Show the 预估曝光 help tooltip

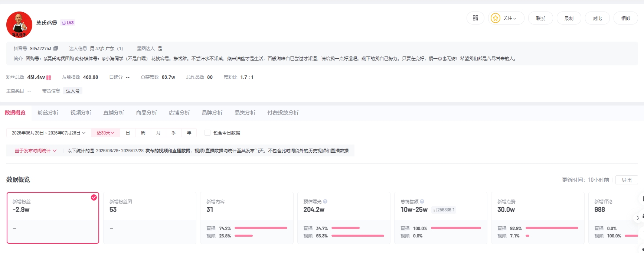coord(325,201)
